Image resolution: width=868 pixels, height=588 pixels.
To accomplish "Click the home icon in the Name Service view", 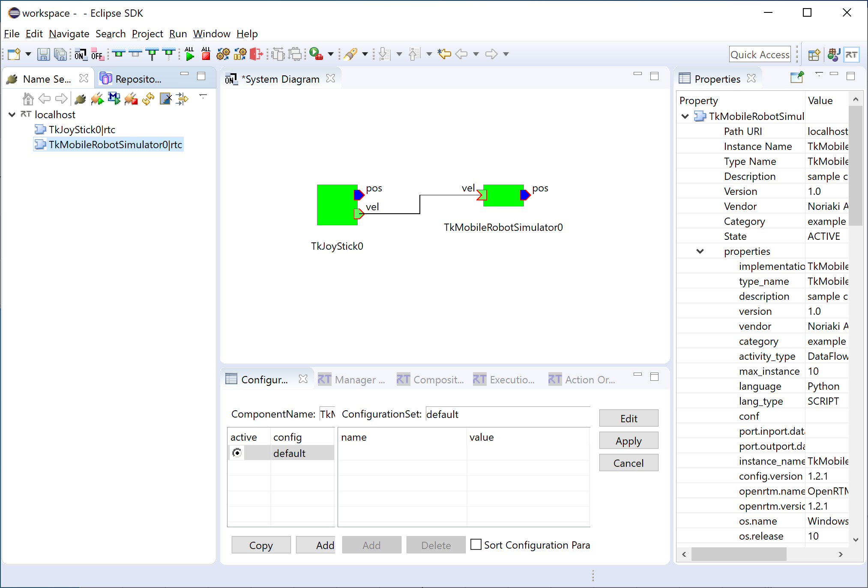I will click(28, 99).
